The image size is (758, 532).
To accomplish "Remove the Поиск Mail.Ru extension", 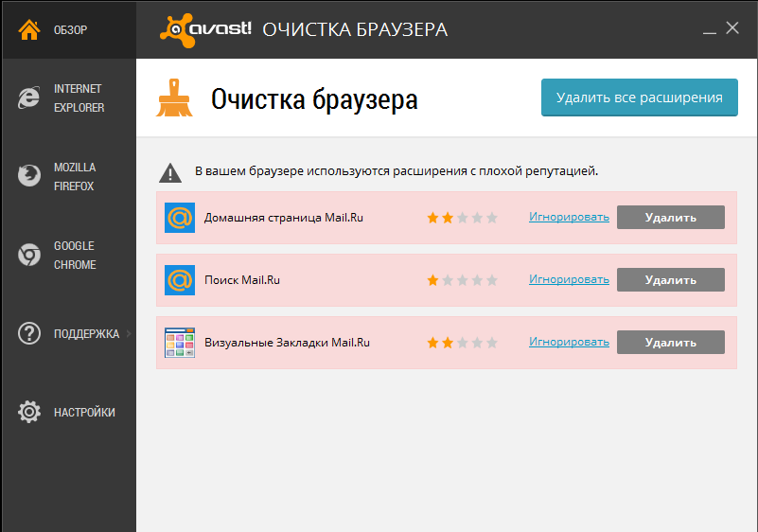I will tap(671, 279).
